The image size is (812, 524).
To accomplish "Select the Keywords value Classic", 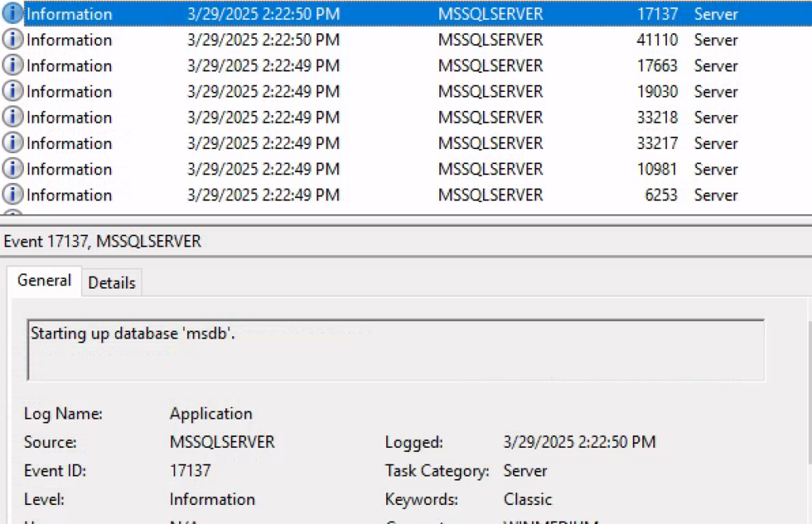I will 527,499.
